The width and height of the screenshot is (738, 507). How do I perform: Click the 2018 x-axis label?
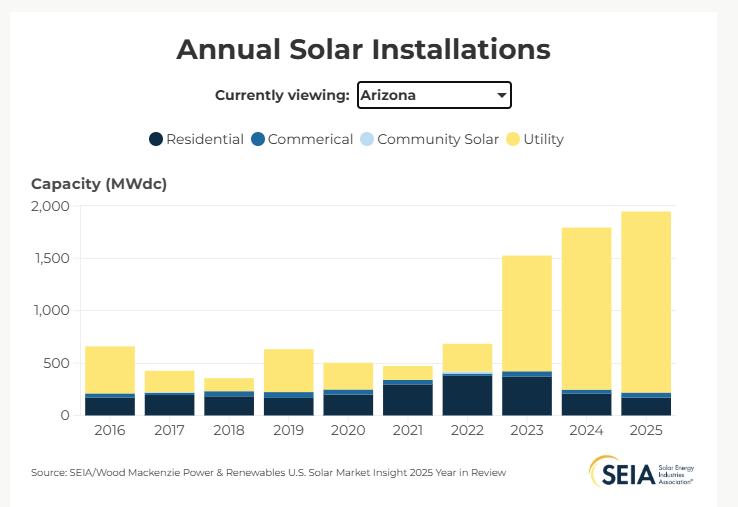[229, 430]
